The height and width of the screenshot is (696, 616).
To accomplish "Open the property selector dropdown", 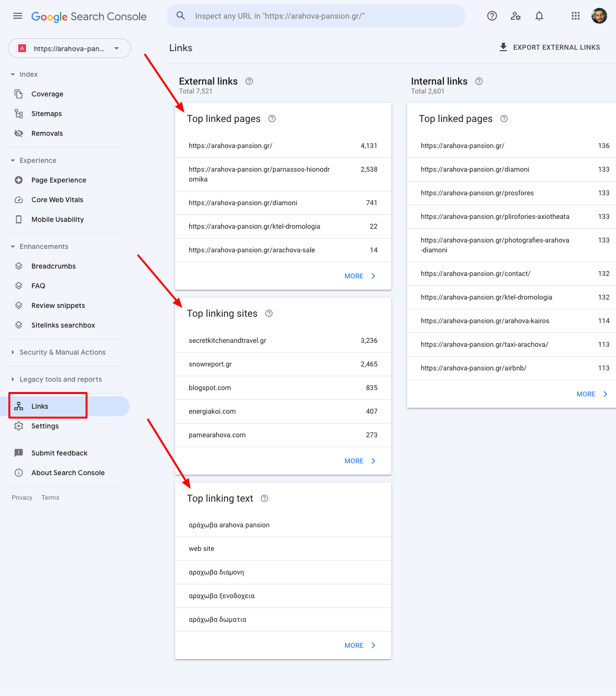I will 69,48.
